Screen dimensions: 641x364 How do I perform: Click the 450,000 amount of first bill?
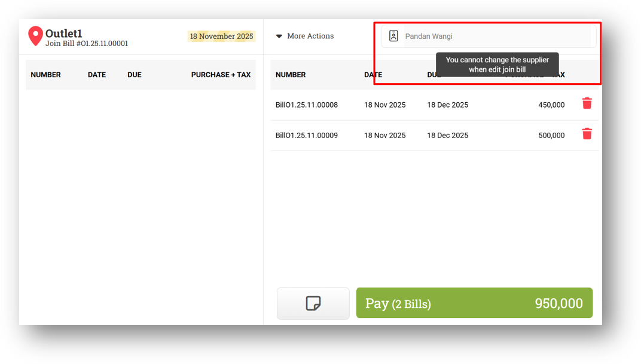click(x=551, y=105)
